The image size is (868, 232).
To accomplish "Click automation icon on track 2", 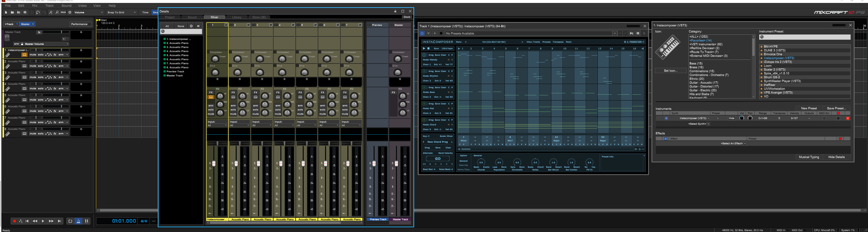I will pyautogui.click(x=49, y=66).
